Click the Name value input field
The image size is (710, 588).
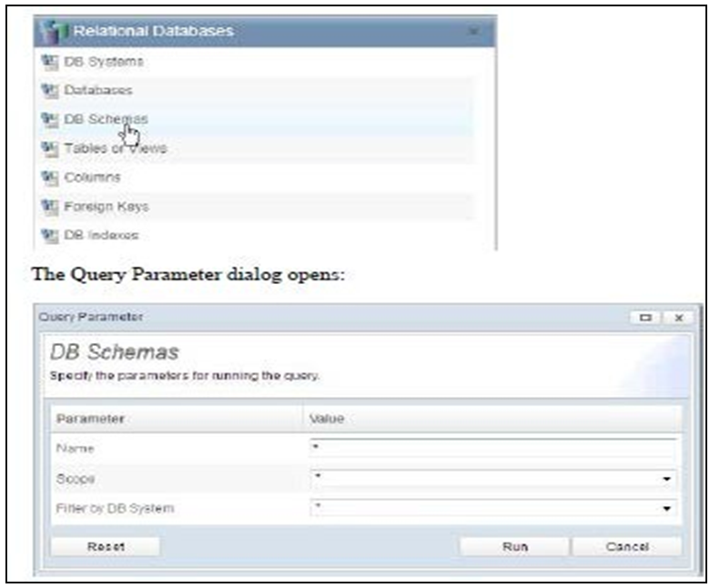tap(492, 449)
